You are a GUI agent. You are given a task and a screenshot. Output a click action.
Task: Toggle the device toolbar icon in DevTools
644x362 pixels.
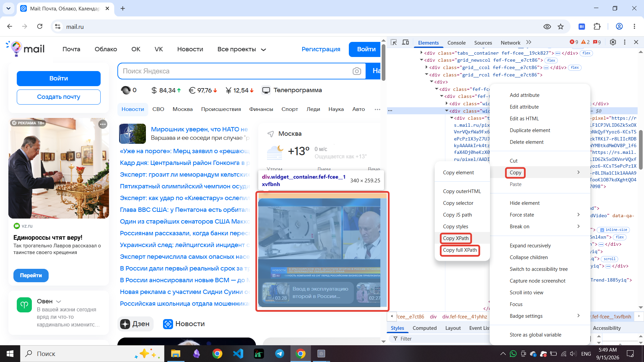(406, 42)
